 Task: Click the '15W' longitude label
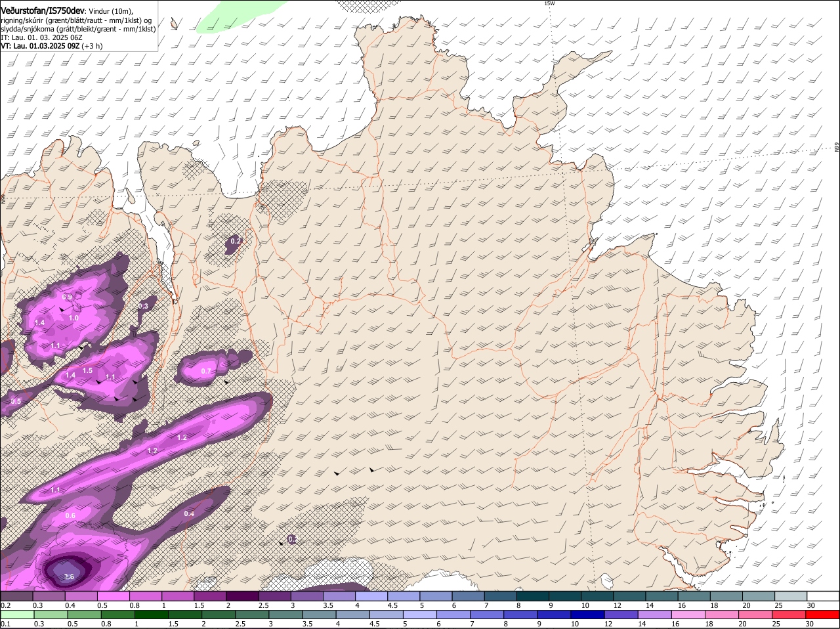pos(549,3)
